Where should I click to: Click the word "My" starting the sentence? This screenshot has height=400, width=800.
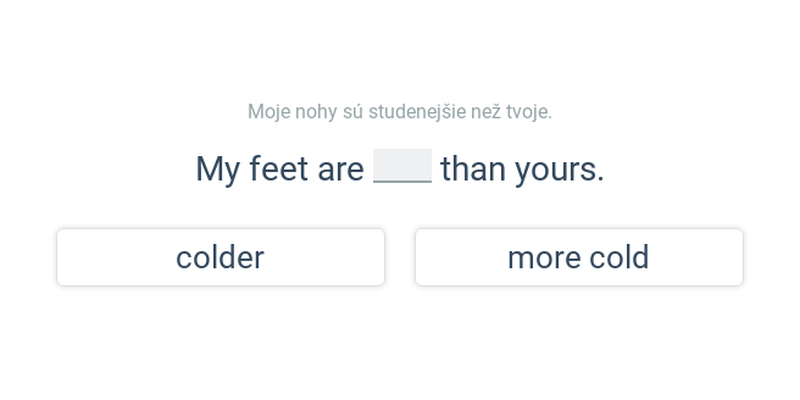point(218,169)
